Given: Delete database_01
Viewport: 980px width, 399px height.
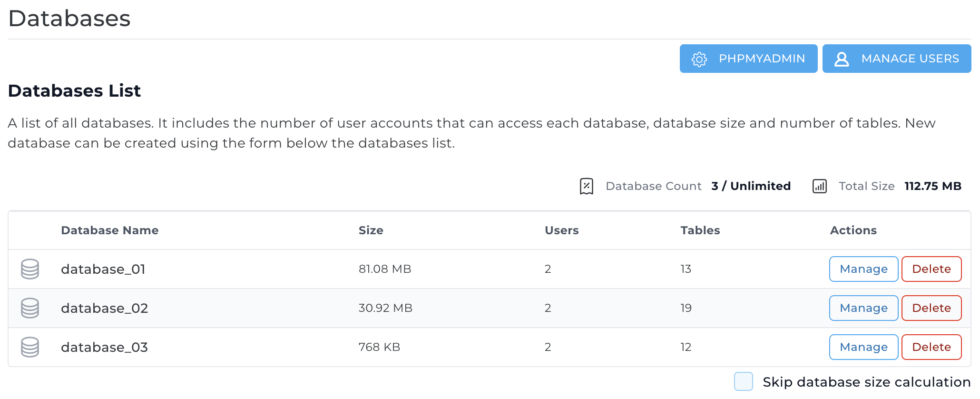Looking at the screenshot, I should coord(931,269).
